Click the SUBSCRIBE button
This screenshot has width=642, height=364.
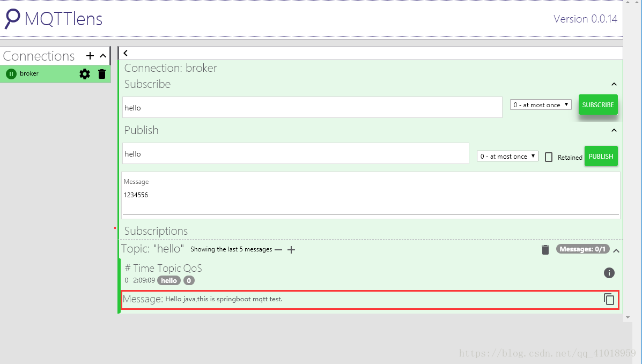tap(598, 105)
